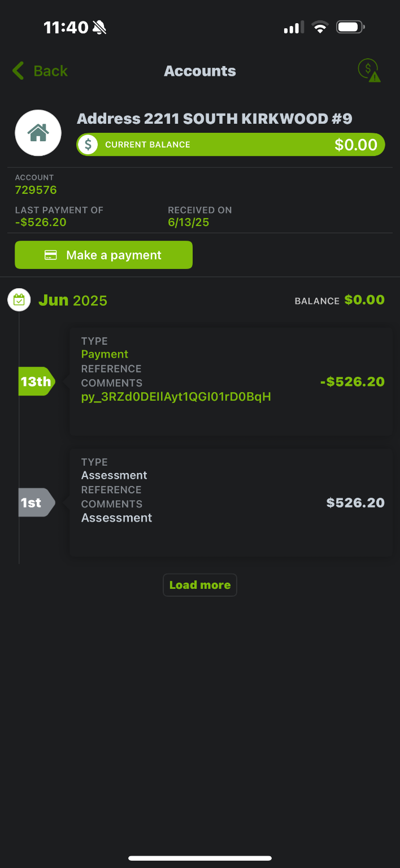Image resolution: width=400 pixels, height=868 pixels.
Task: Tap the account number 729576
Action: [x=36, y=190]
